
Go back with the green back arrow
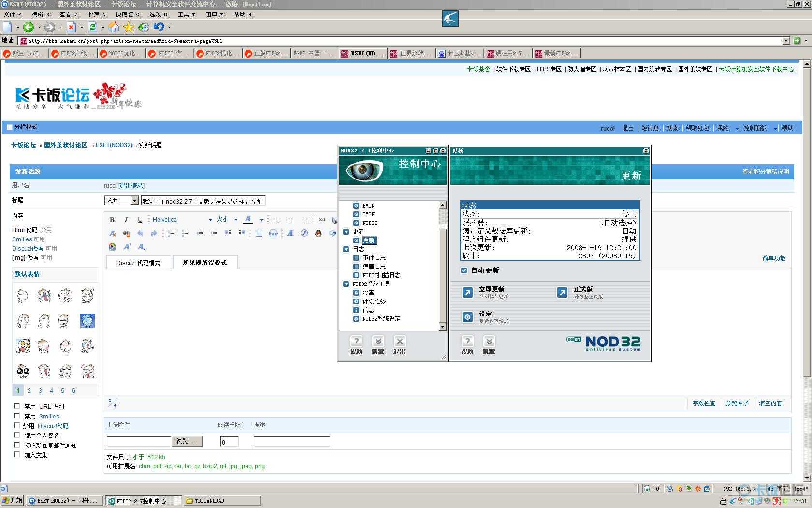[x=29, y=27]
